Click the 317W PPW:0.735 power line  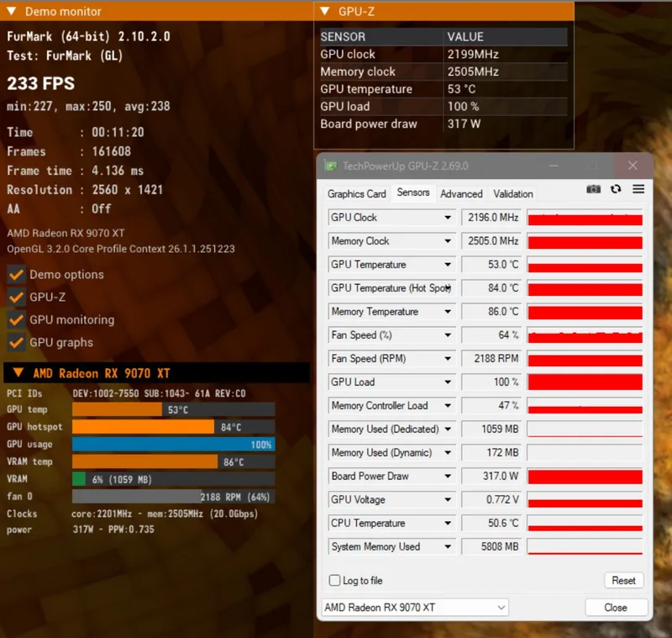click(x=81, y=530)
